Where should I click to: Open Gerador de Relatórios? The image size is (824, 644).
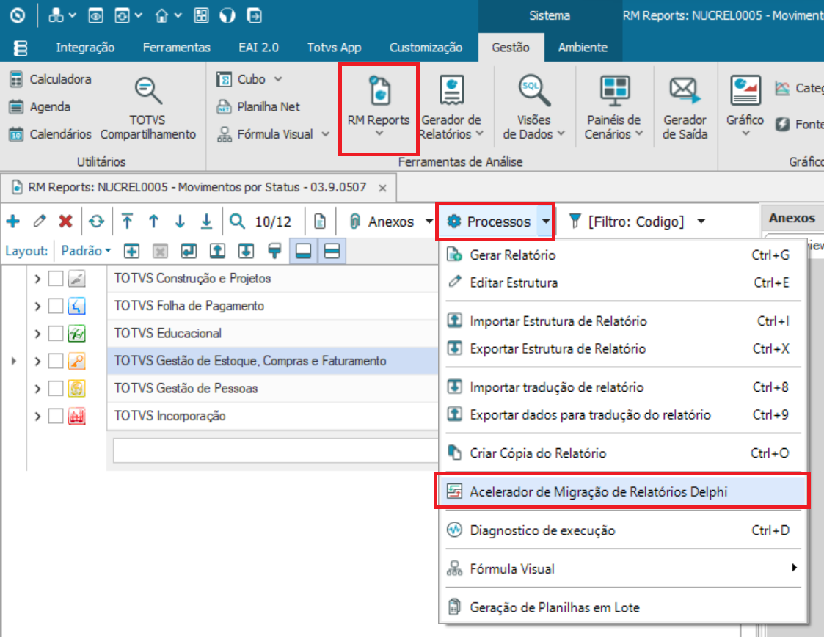tap(451, 108)
